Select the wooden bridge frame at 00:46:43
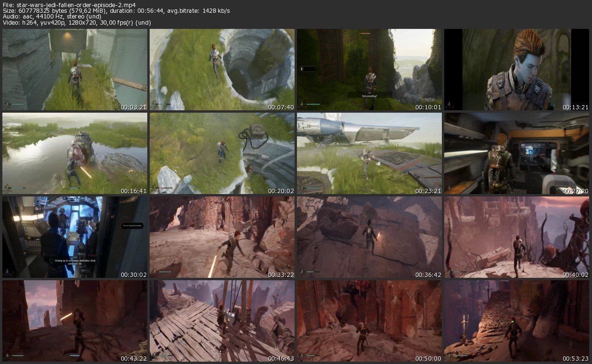 pyautogui.click(x=222, y=321)
